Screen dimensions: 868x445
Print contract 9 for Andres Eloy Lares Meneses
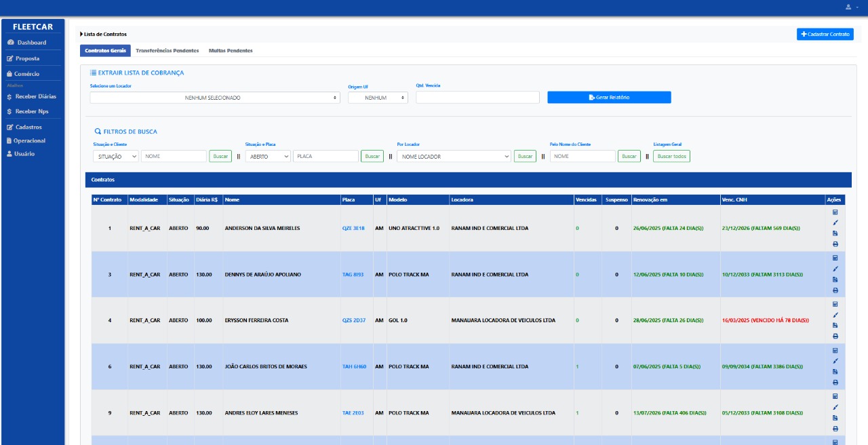835,429
